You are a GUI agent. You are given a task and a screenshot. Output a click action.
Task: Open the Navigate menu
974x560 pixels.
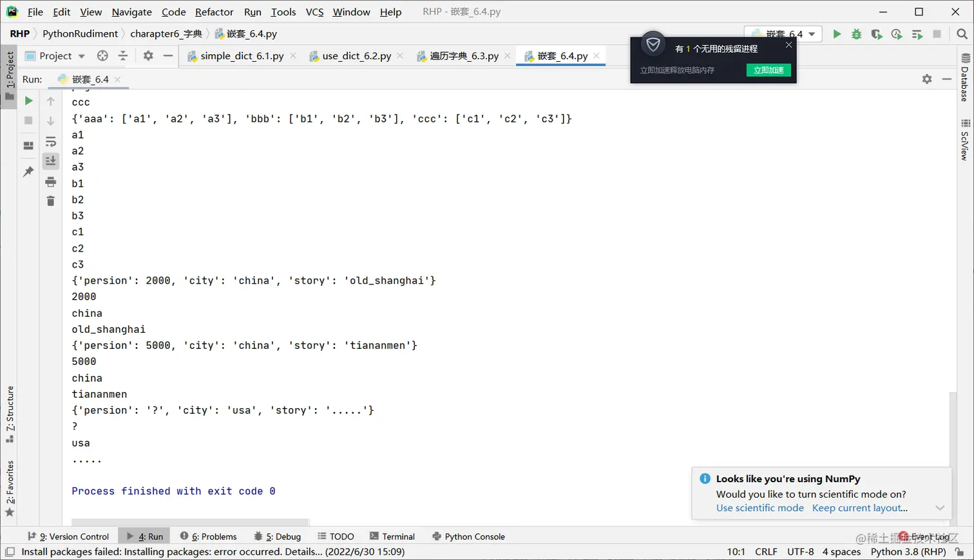point(131,12)
